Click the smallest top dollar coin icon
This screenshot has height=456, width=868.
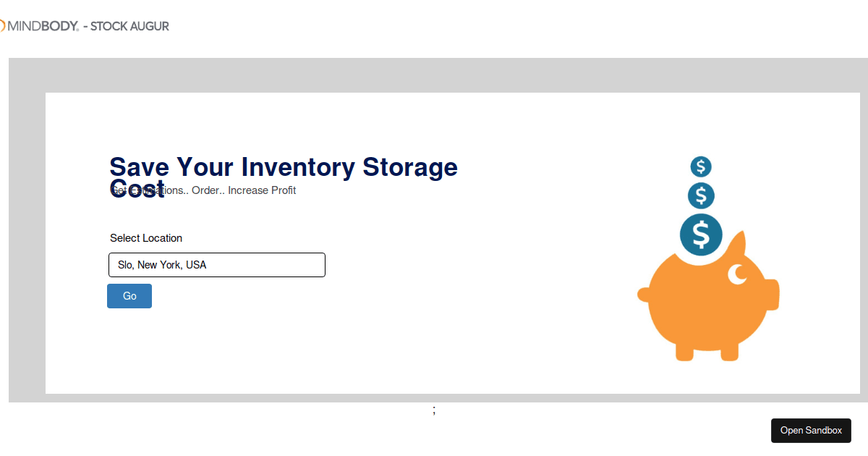point(701,167)
